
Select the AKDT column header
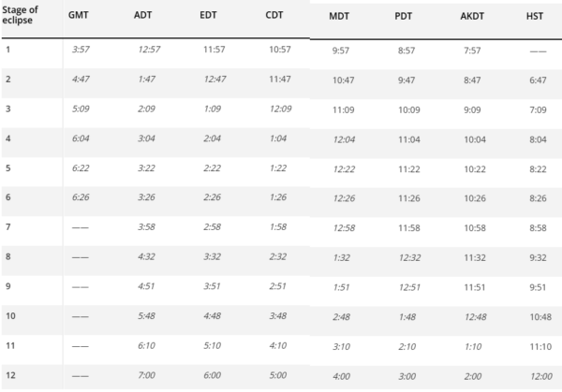coord(474,19)
